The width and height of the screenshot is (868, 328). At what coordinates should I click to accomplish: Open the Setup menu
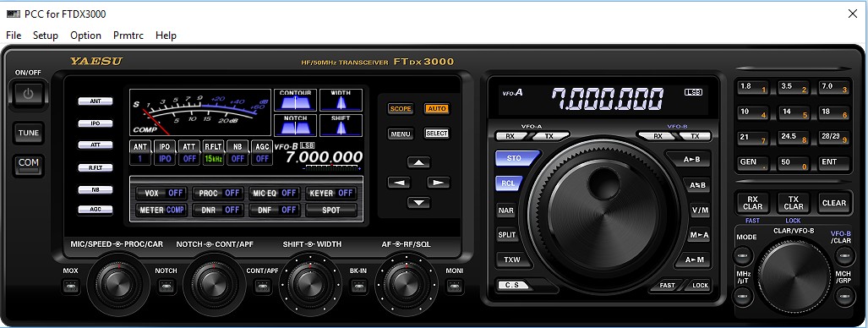46,36
